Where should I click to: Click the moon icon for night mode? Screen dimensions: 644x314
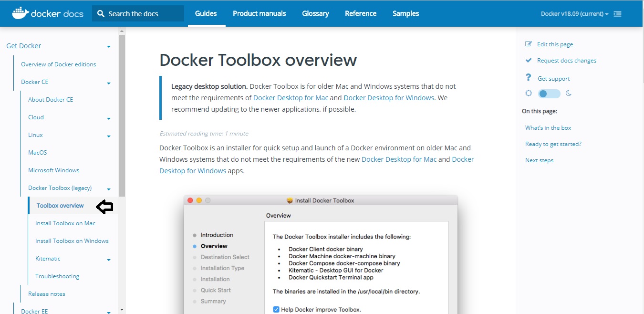(569, 94)
